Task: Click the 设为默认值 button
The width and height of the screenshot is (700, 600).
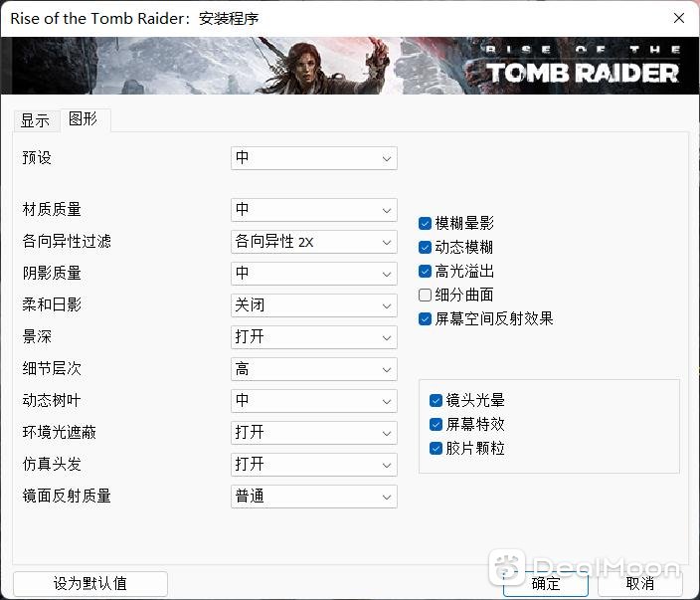Action: (90, 583)
